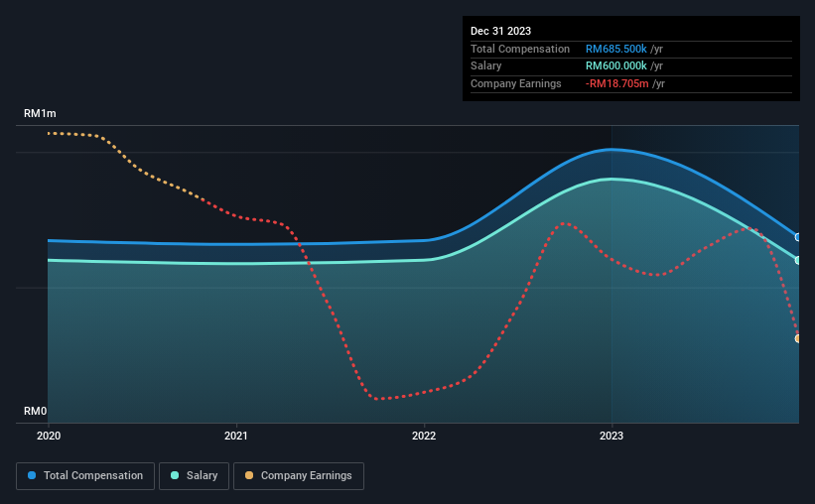Toggle the Salary legend button
The height and width of the screenshot is (504, 815).
194,476
